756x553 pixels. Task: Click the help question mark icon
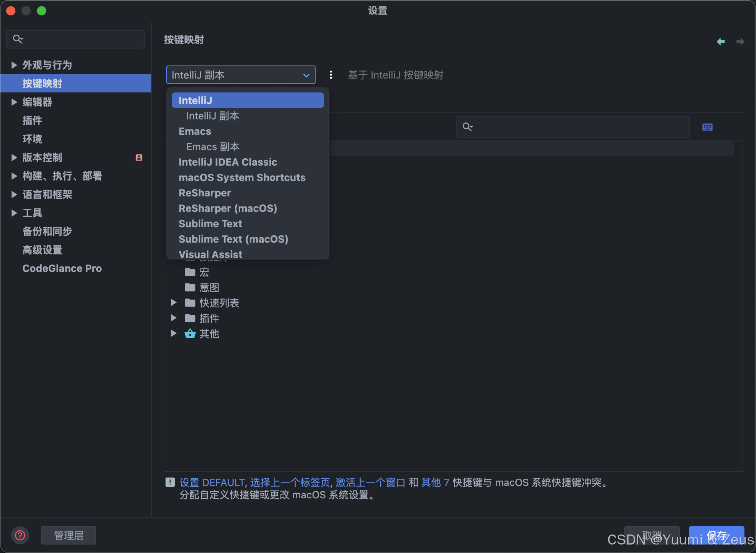pos(20,535)
